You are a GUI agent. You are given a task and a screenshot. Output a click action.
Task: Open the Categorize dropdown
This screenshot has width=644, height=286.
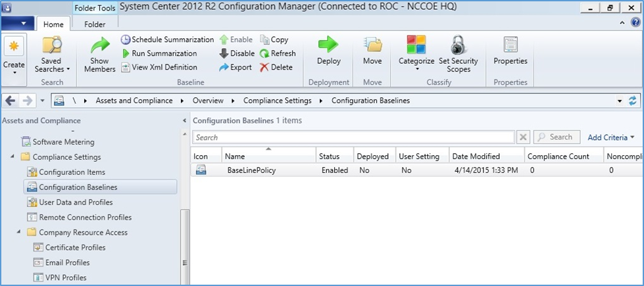point(416,55)
